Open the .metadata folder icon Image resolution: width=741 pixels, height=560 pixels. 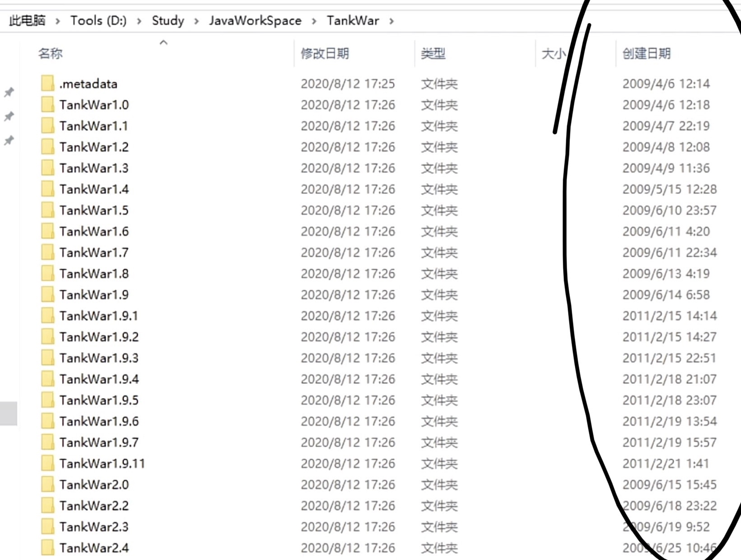click(x=47, y=83)
